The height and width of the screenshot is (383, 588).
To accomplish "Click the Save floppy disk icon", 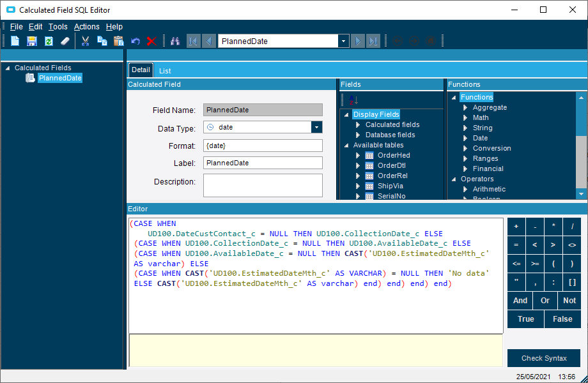I will (32, 41).
